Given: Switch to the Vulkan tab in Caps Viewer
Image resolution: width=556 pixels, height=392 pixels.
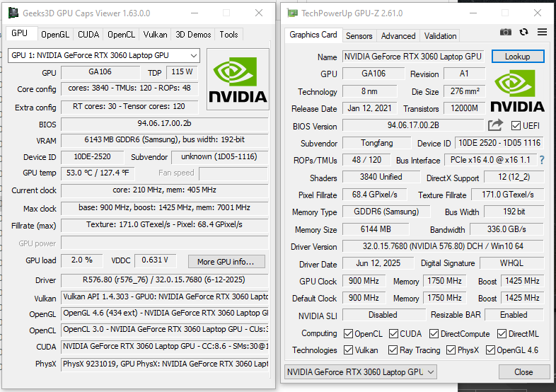Looking at the screenshot, I should tap(155, 35).
